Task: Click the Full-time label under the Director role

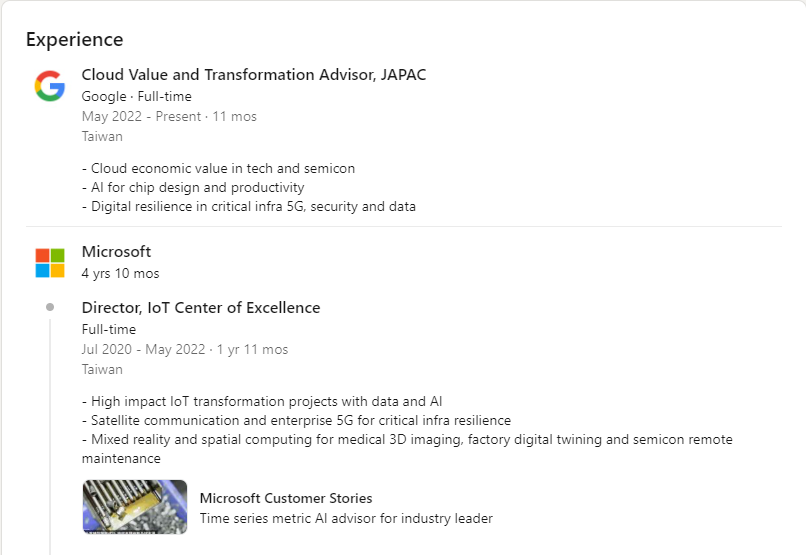Action: point(109,329)
